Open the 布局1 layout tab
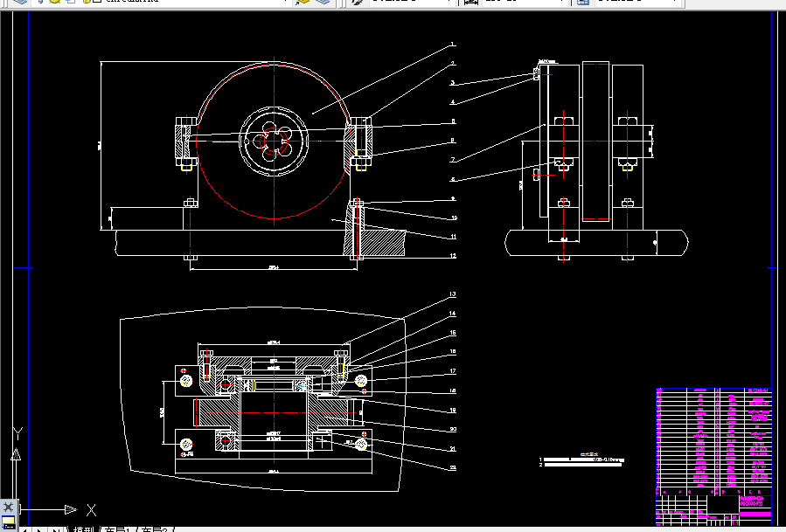 116,529
